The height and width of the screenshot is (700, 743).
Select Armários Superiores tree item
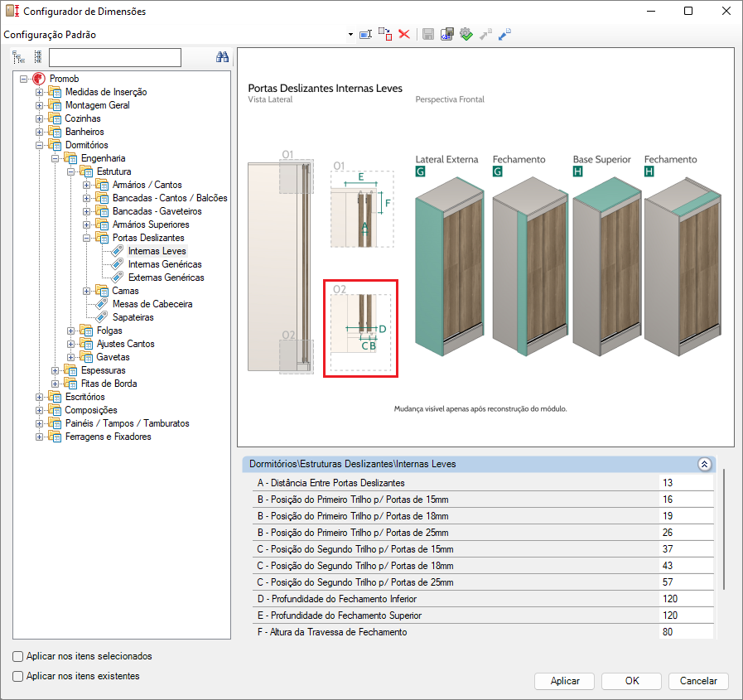tap(151, 224)
